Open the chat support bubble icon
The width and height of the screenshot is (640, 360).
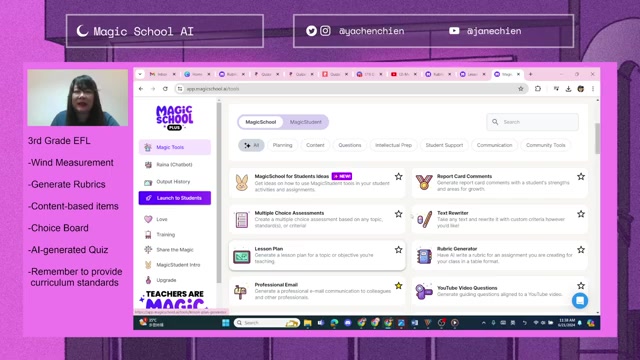[x=580, y=301]
